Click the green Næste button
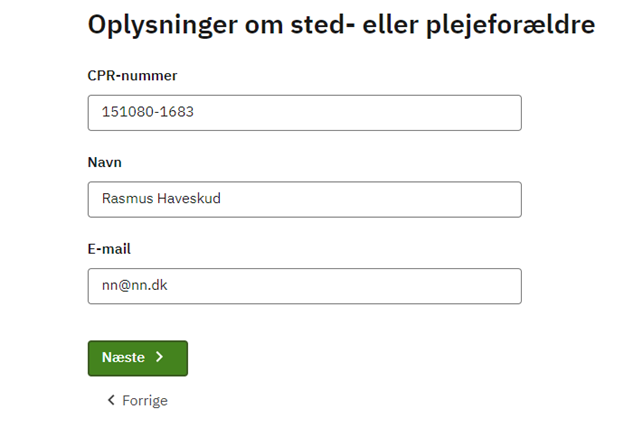The width and height of the screenshot is (643, 446). click(138, 358)
